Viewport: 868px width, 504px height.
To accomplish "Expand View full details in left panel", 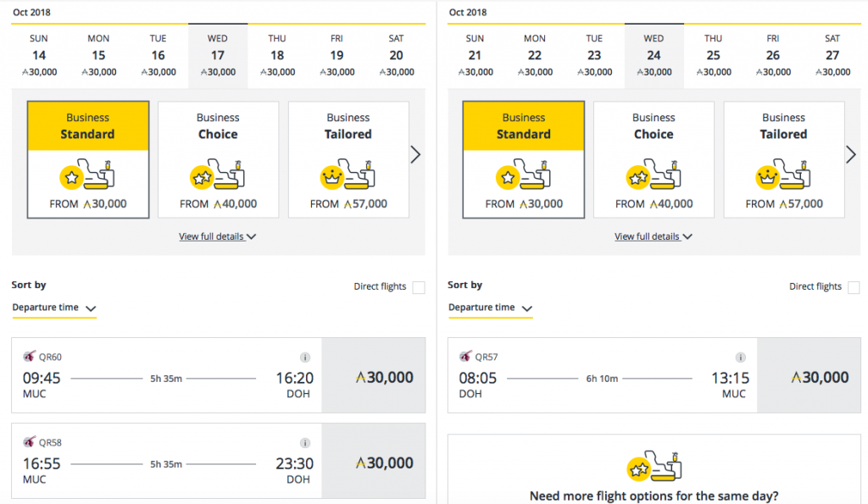I will tap(217, 237).
